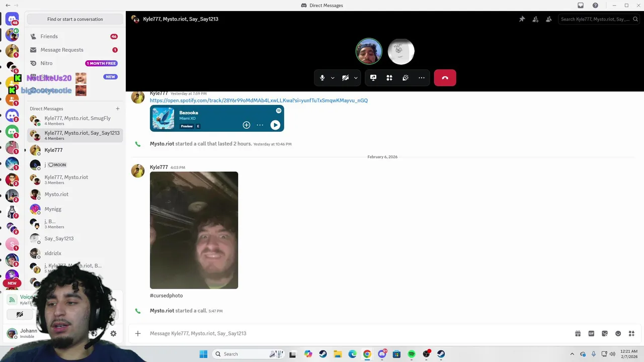Toggle camera in voice panel

pos(20,315)
